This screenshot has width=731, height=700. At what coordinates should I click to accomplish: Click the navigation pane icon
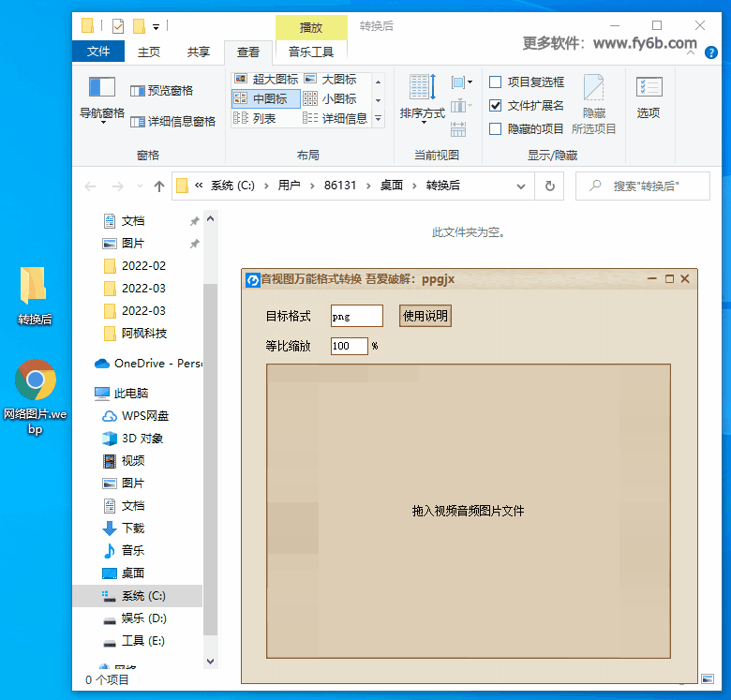(x=101, y=88)
